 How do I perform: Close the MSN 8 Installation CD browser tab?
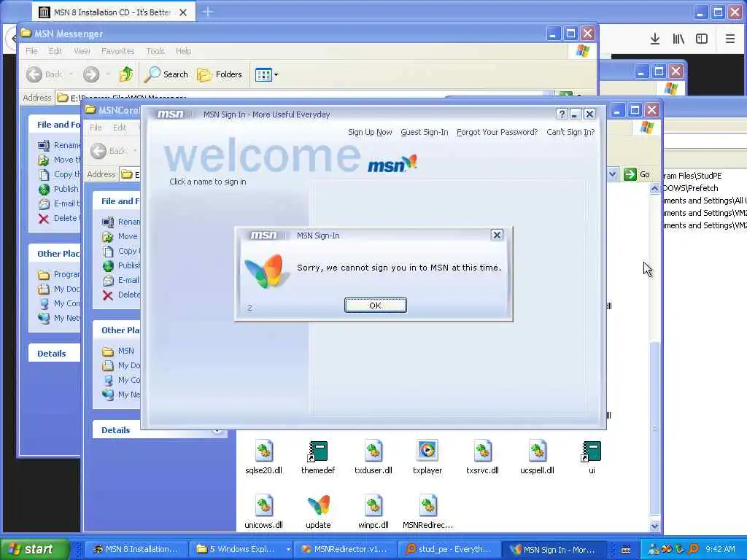(183, 12)
